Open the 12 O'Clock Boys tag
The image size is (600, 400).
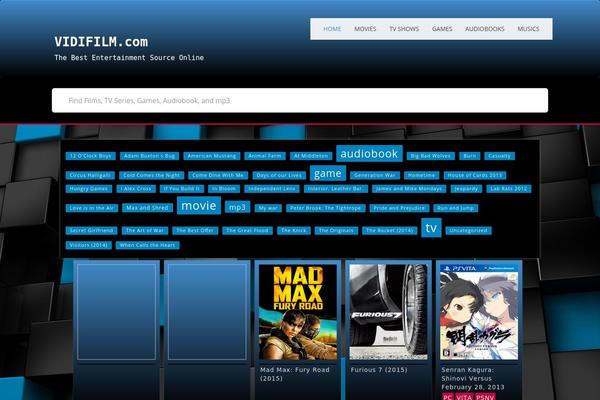90,156
